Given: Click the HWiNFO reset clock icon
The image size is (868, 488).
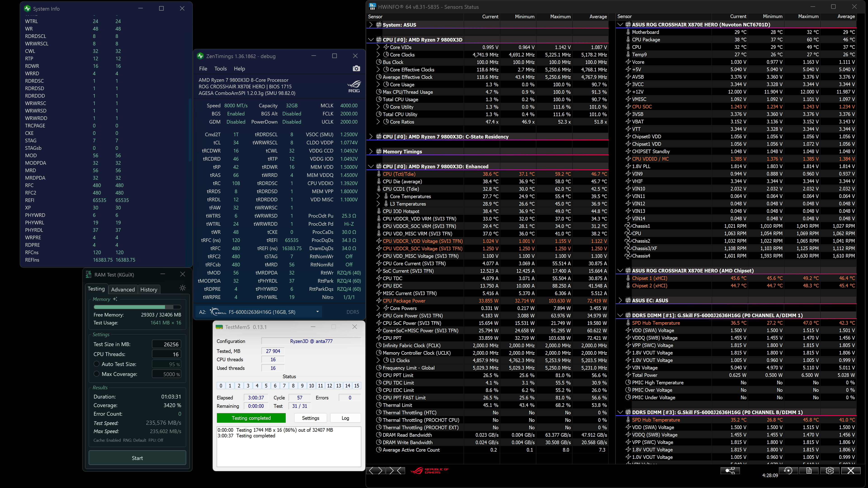Looking at the screenshot, I should pyautogui.click(x=788, y=470).
